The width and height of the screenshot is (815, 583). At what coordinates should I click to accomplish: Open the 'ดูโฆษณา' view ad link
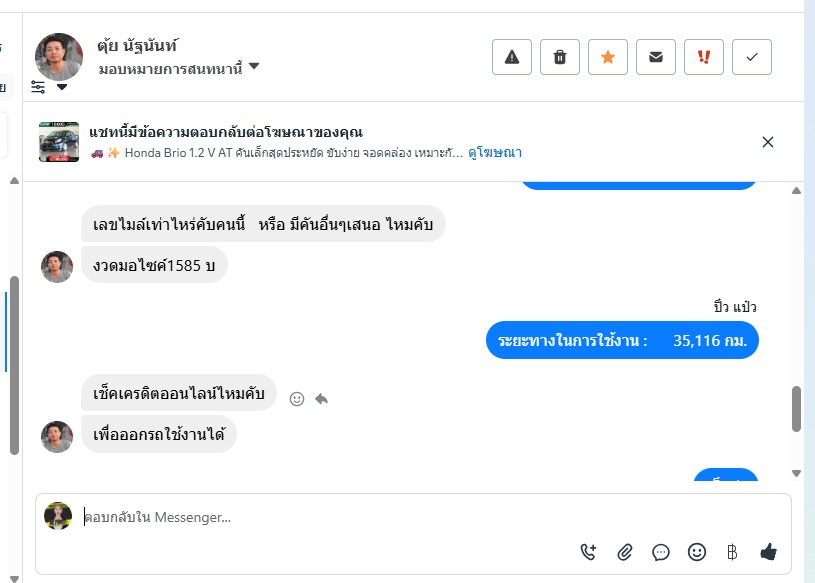point(494,153)
